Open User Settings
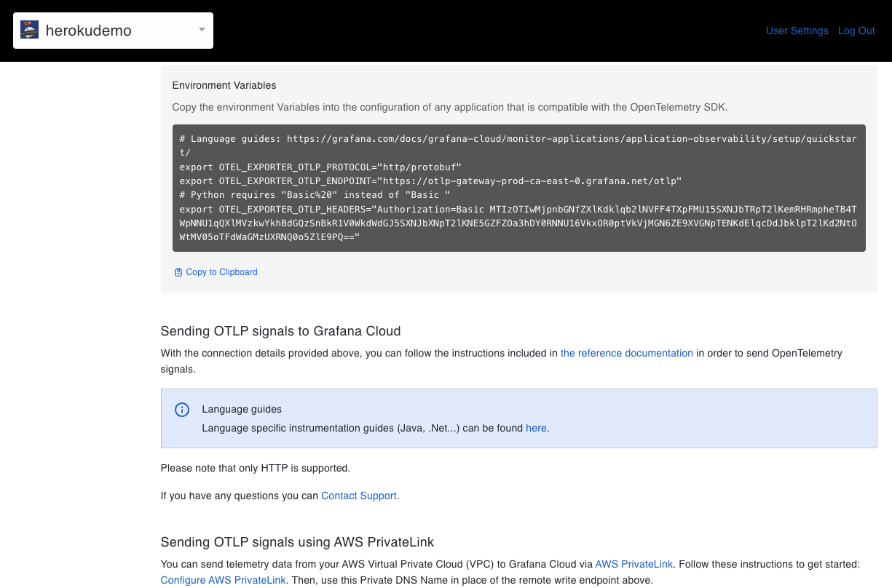The width and height of the screenshot is (892, 588). click(x=797, y=31)
